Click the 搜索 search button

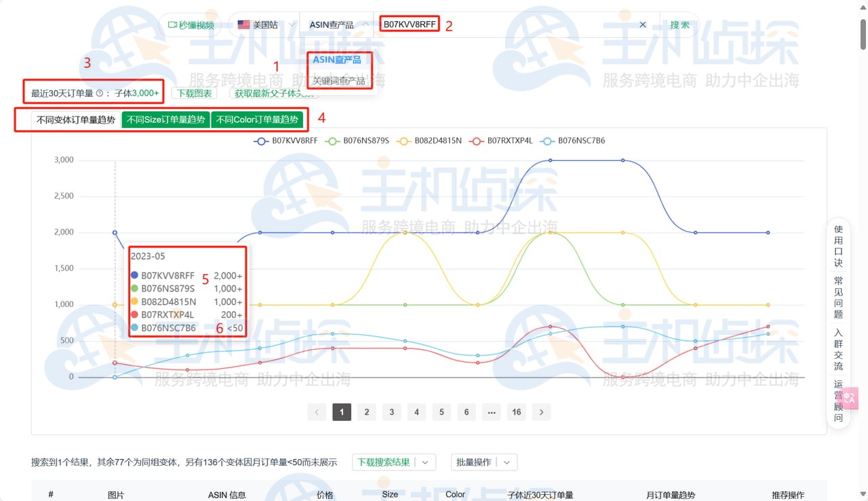click(679, 24)
